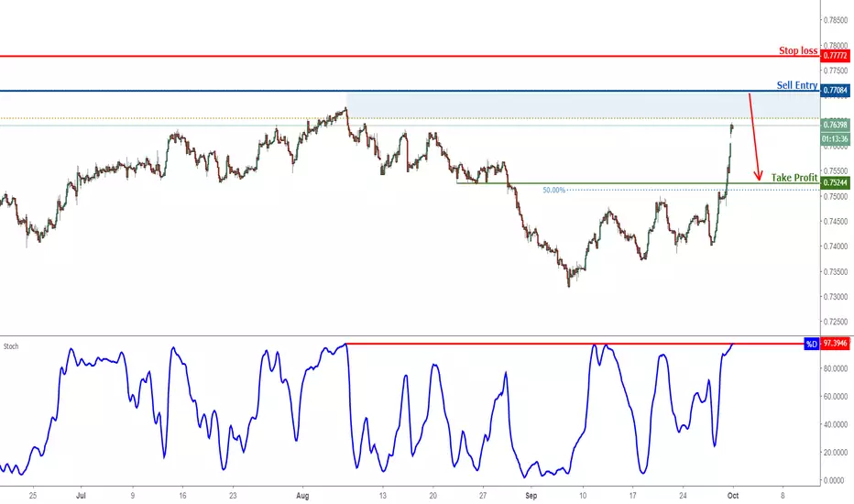
Task: Click the 0.78500 price axis label
Action: (836, 20)
